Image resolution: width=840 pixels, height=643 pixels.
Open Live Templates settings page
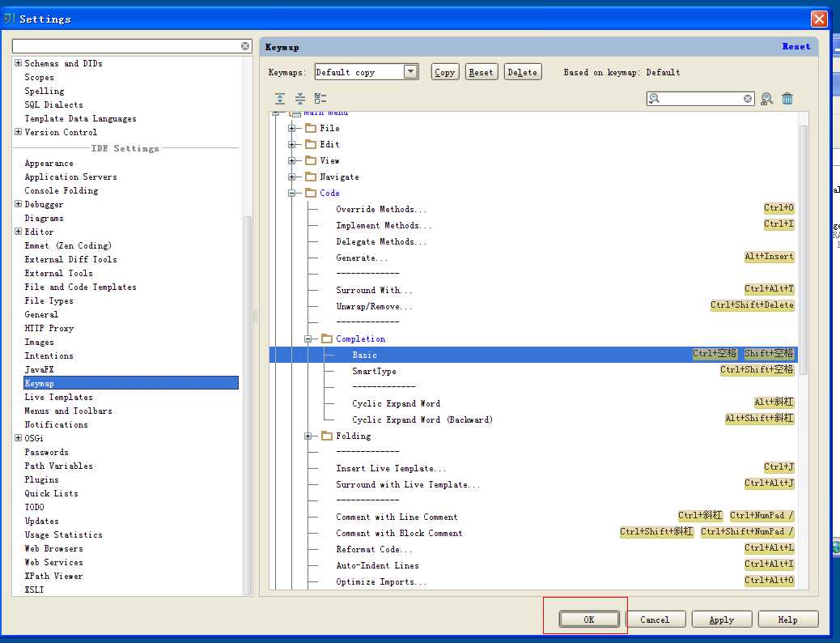point(58,397)
